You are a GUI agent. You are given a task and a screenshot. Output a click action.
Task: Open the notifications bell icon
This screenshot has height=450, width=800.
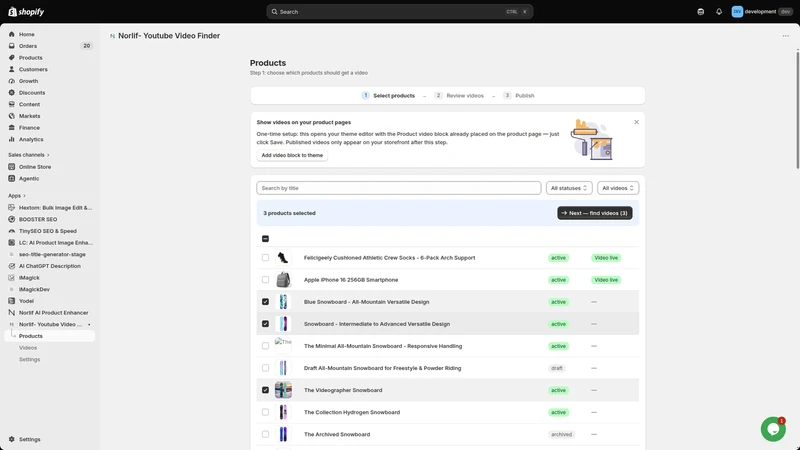(719, 12)
